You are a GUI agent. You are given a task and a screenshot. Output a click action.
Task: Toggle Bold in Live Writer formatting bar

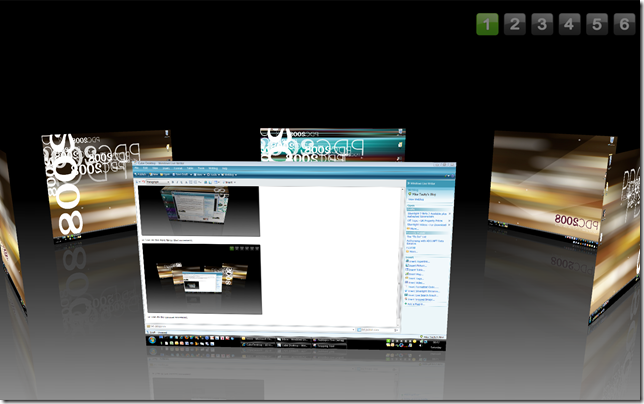pos(173,182)
